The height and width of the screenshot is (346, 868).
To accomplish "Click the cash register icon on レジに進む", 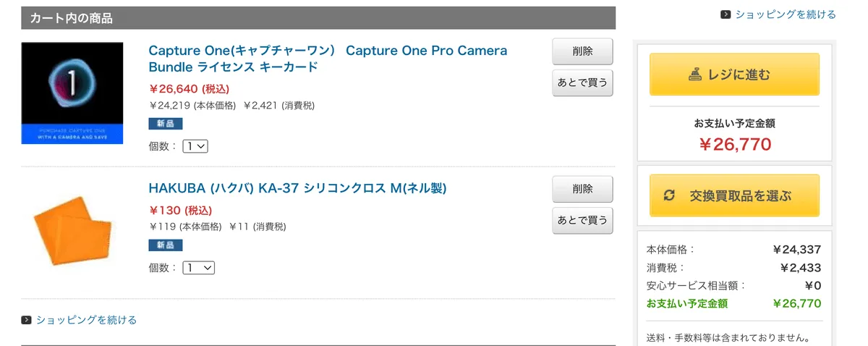I will pos(694,74).
